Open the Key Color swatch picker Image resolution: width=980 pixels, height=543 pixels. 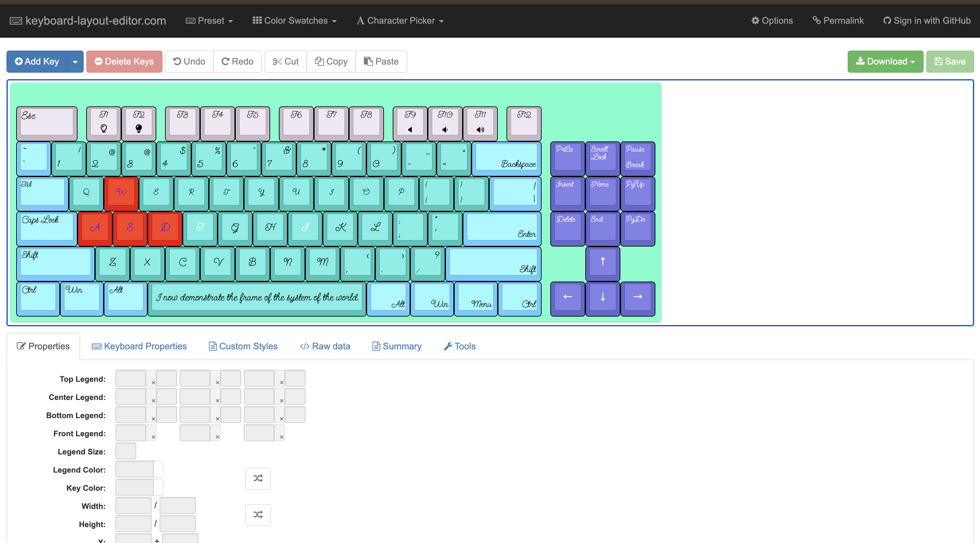pyautogui.click(x=158, y=488)
